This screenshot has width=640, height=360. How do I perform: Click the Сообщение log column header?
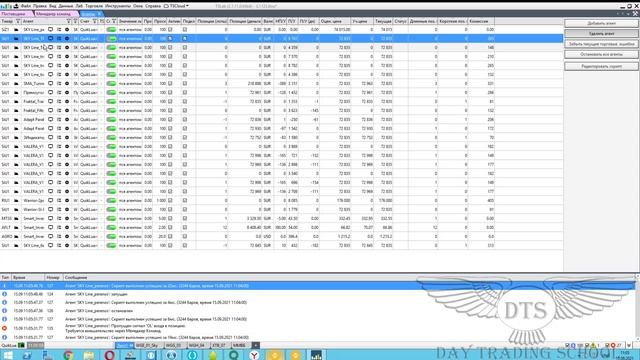tap(76, 278)
